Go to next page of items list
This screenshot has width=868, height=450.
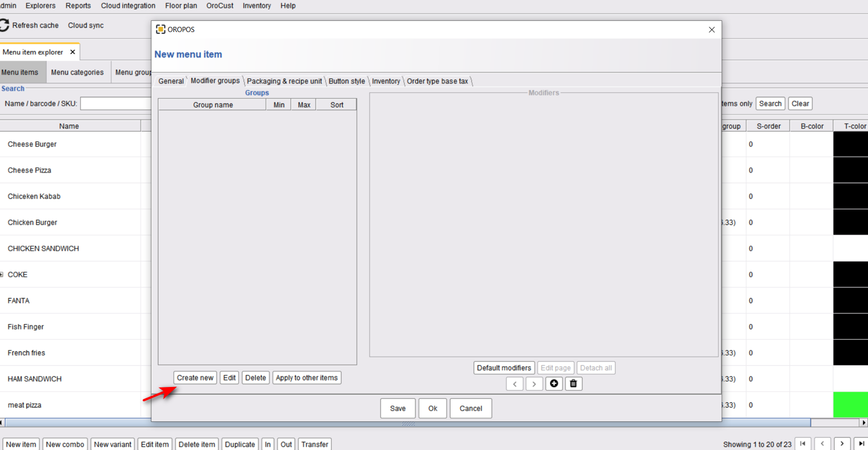tap(842, 444)
